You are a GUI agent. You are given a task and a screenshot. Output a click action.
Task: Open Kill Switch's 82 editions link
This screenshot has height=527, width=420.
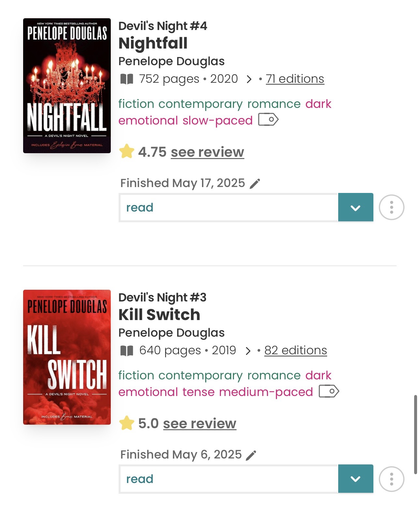coord(296,350)
